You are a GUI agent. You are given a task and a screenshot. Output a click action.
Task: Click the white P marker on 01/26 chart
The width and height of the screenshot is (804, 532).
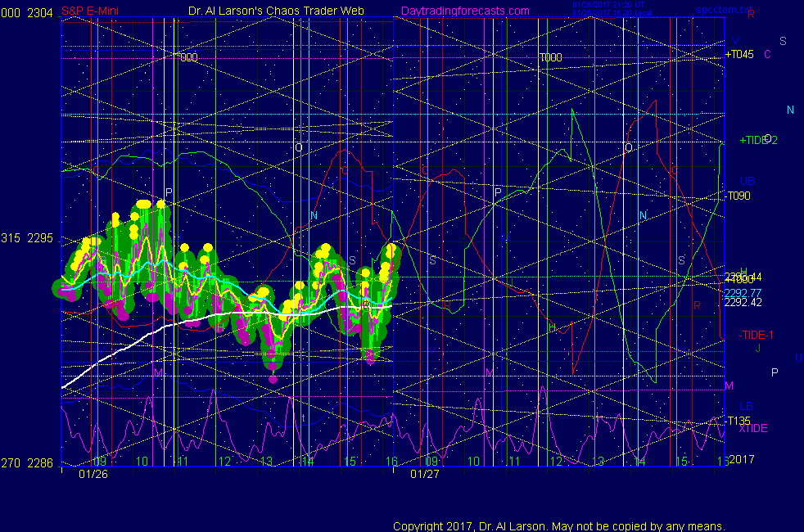tap(169, 192)
